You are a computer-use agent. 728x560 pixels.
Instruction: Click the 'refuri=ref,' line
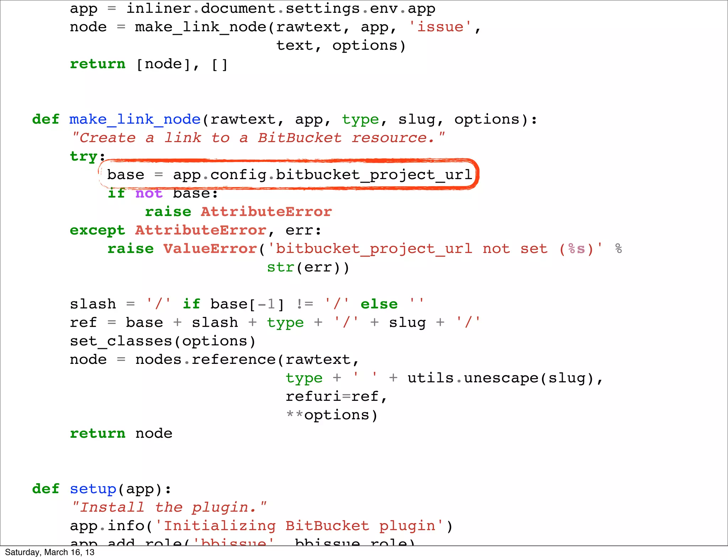(336, 397)
